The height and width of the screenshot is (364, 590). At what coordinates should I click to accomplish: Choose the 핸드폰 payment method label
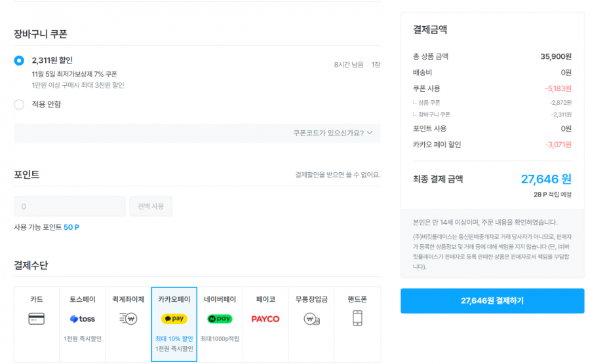[x=357, y=299]
